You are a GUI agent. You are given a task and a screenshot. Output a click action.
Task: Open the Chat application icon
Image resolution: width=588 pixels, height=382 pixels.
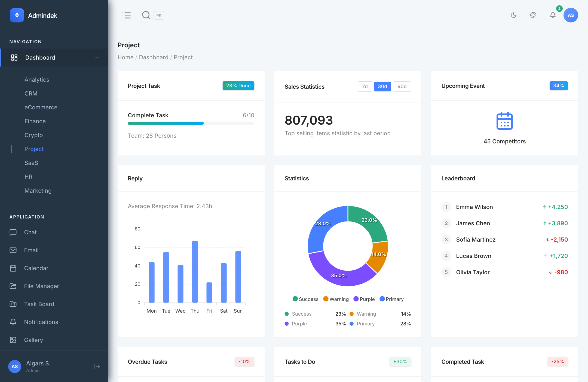tap(13, 232)
